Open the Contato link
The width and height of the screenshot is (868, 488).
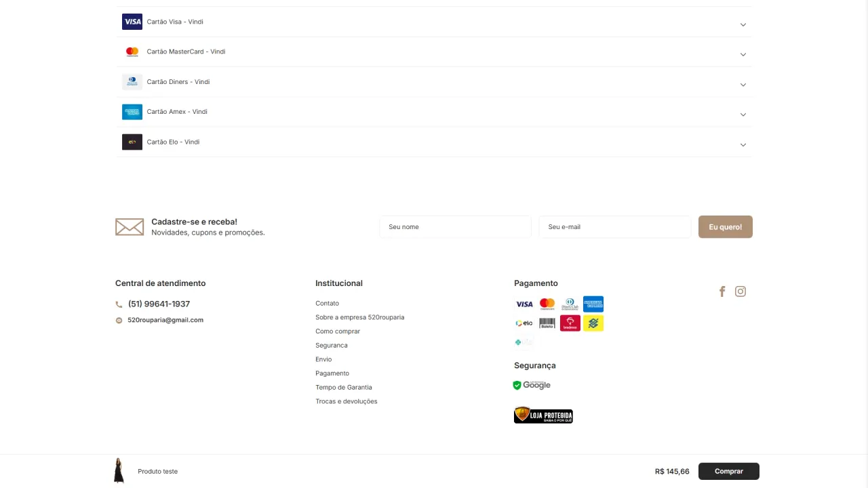click(327, 304)
